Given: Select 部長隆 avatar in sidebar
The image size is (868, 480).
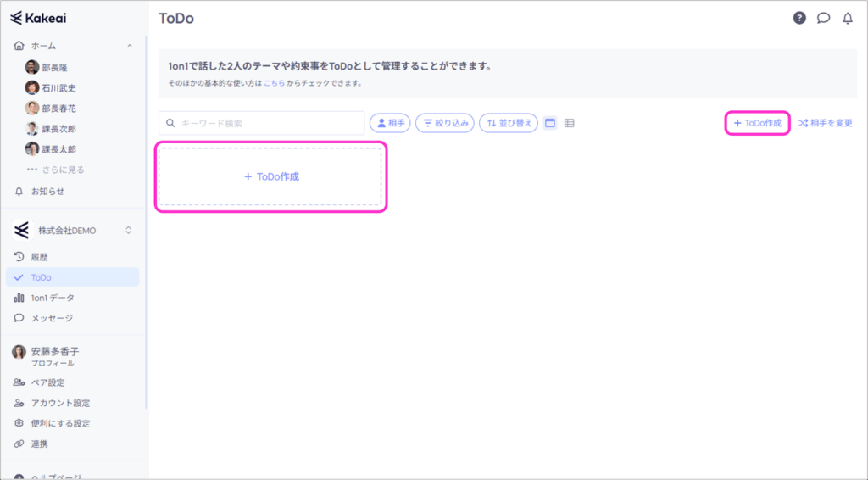Looking at the screenshot, I should click(32, 67).
